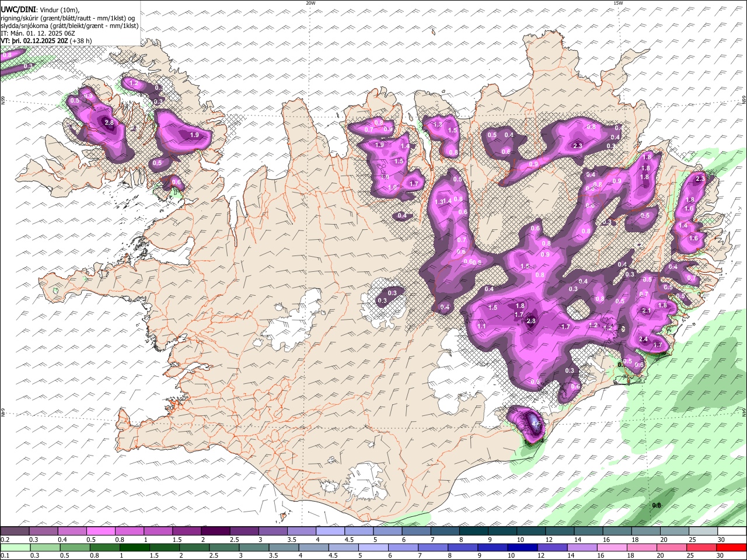Click the red swatch labeled 30 in the lower legend row
This screenshot has height=560, width=747.
click(731, 548)
